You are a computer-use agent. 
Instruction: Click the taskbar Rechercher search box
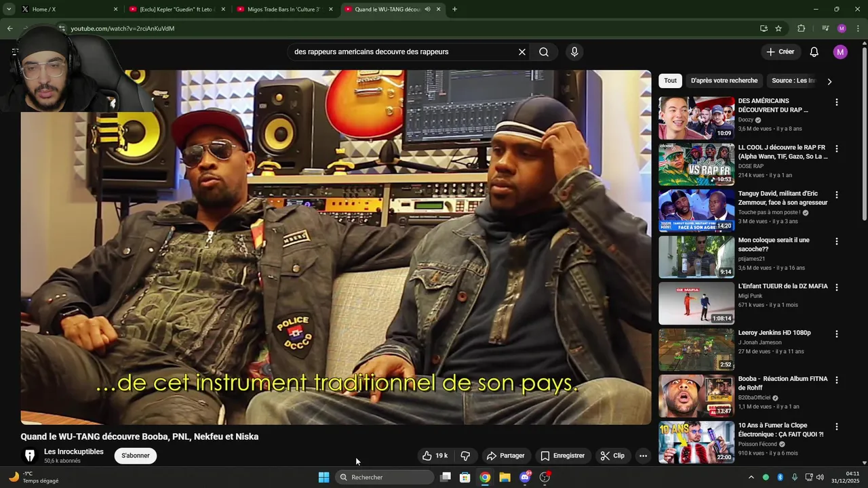click(385, 477)
